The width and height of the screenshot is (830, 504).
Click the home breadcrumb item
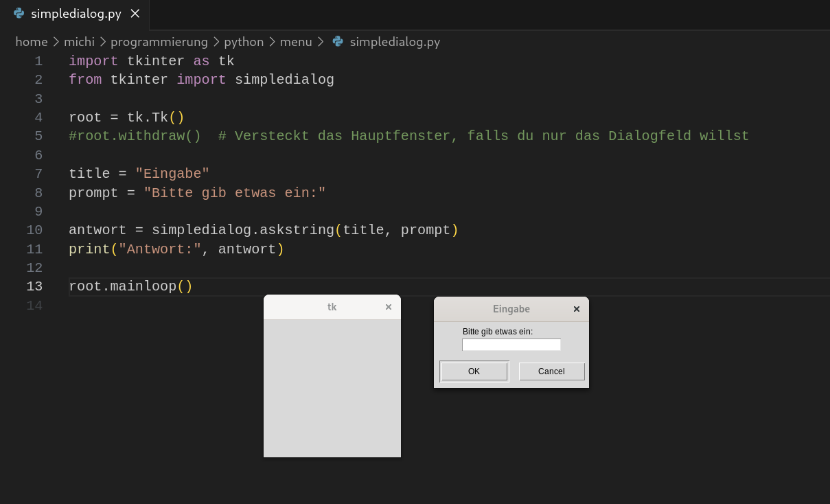(32, 41)
